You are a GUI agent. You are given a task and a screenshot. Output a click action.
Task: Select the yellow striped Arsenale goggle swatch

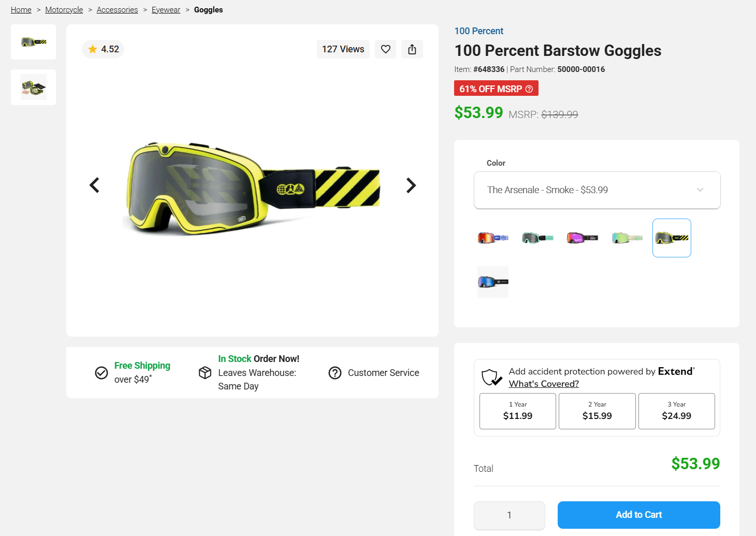click(x=672, y=238)
